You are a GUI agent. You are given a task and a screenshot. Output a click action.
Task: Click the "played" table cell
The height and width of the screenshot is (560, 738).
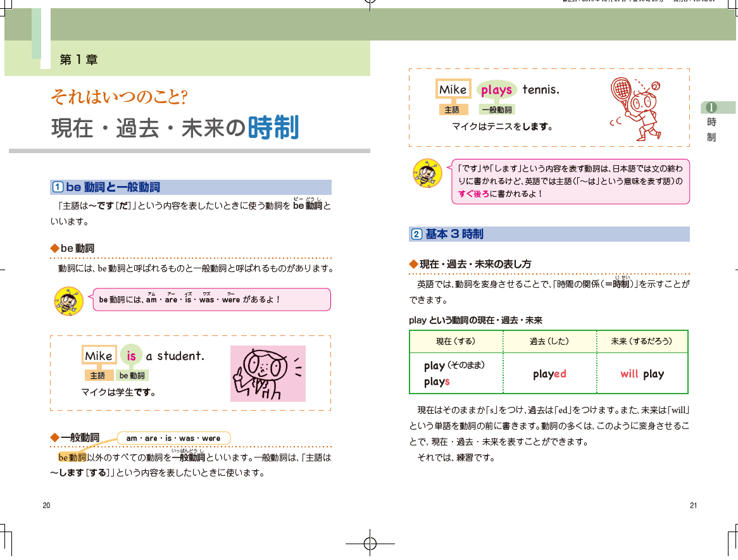(x=549, y=373)
